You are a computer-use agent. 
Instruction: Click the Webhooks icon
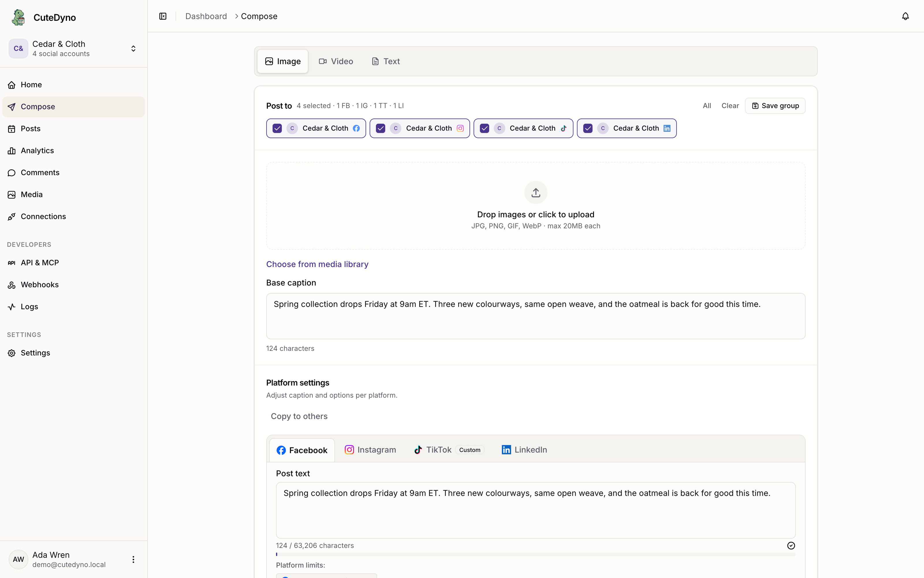pos(12,285)
